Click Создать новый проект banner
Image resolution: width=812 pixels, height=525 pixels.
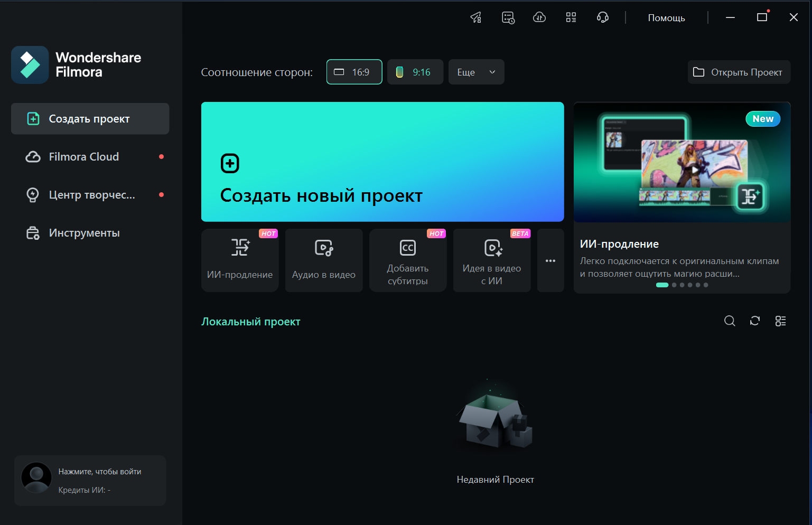[x=382, y=162]
